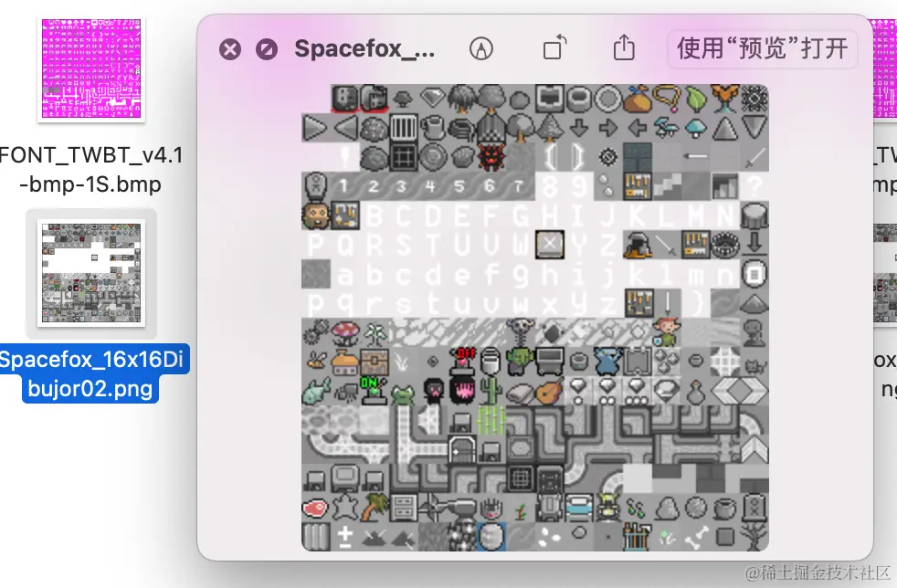Viewport: 897px width, 588px height.
Task: Click the diamond gem sprite in the top row
Action: [x=432, y=99]
